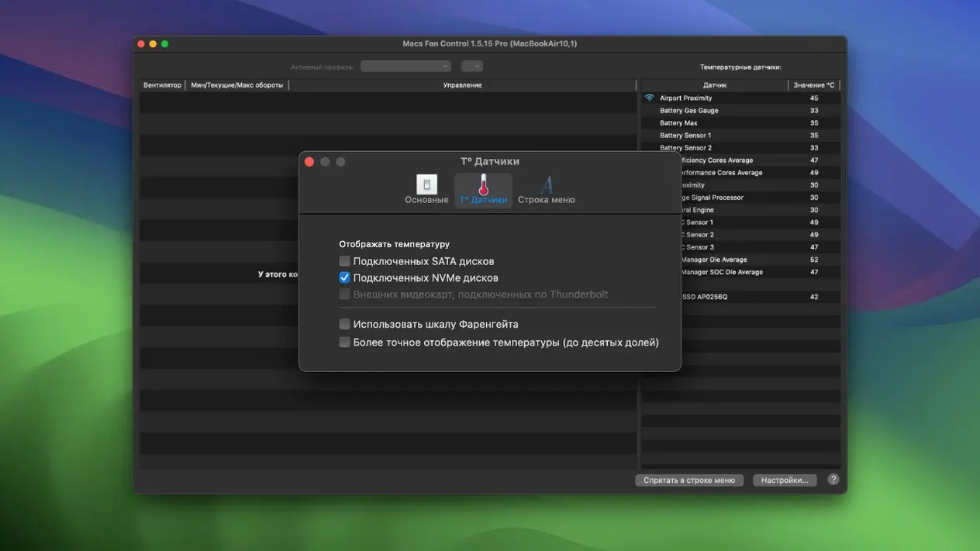Click the Airport Proximity Wi-Fi icon

click(x=650, y=98)
